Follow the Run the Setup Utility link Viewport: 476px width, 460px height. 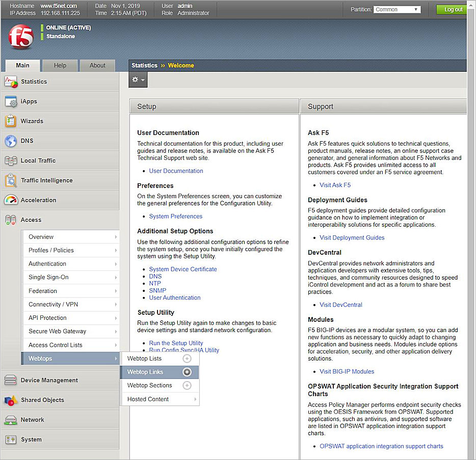click(176, 343)
